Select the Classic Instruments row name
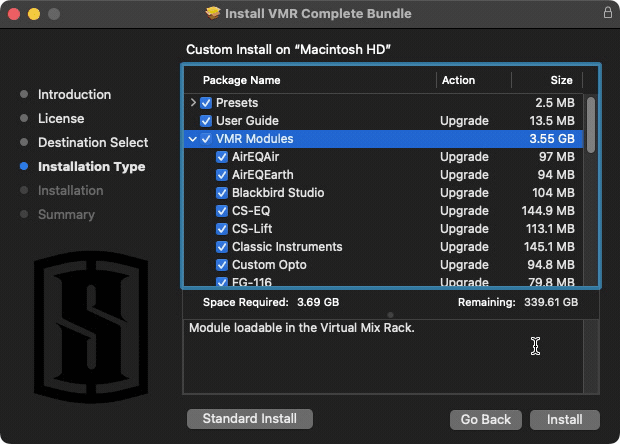The height and width of the screenshot is (444, 620). pos(287,247)
